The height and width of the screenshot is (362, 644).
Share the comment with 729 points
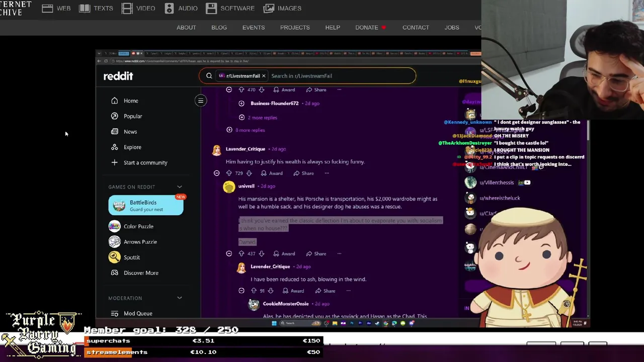(x=303, y=173)
